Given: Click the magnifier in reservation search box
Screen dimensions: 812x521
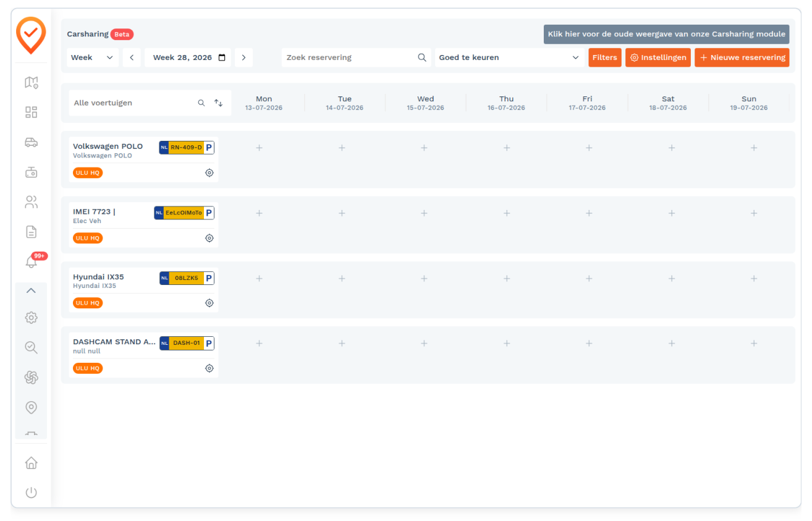Looking at the screenshot, I should click(x=422, y=57).
